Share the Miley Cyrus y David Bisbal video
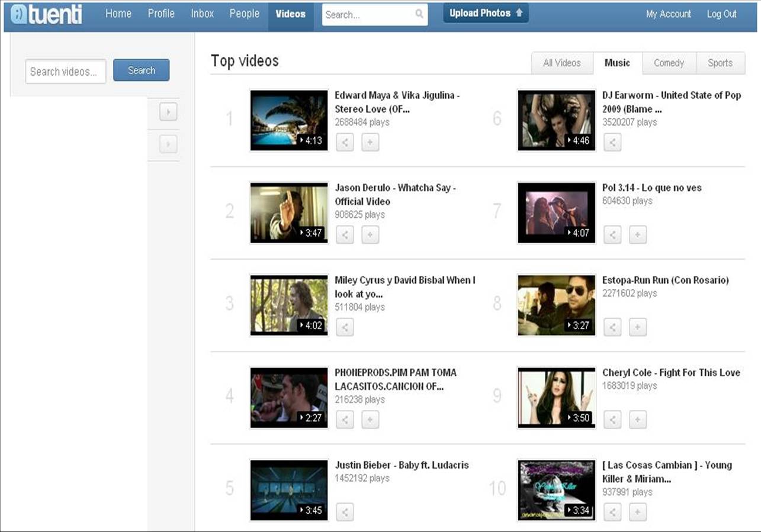Image resolution: width=761 pixels, height=532 pixels. (x=345, y=327)
